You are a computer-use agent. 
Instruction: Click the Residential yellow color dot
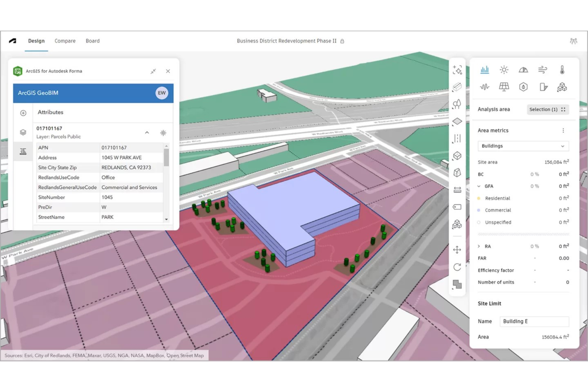pyautogui.click(x=478, y=198)
